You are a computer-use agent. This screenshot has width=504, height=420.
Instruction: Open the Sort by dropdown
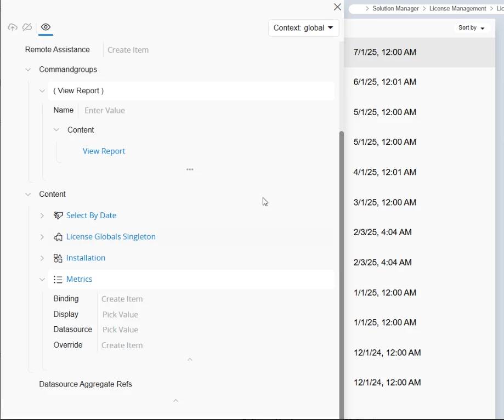[471, 27]
